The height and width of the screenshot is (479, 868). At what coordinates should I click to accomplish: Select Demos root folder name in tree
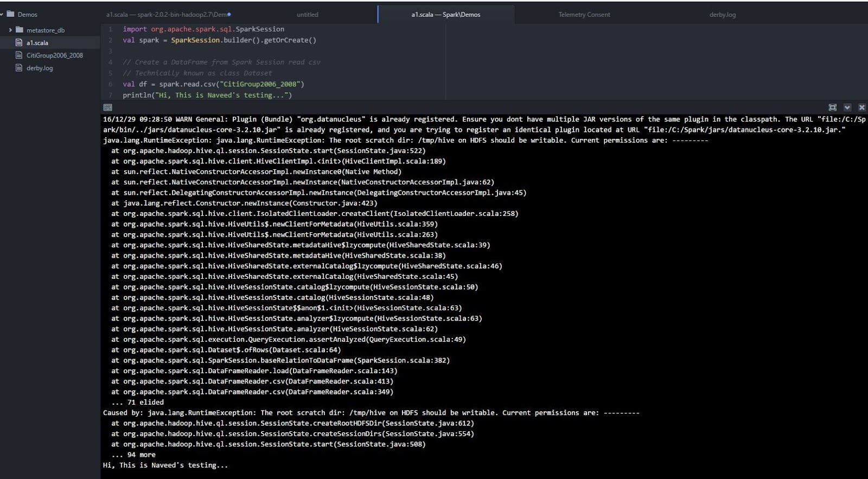click(28, 15)
